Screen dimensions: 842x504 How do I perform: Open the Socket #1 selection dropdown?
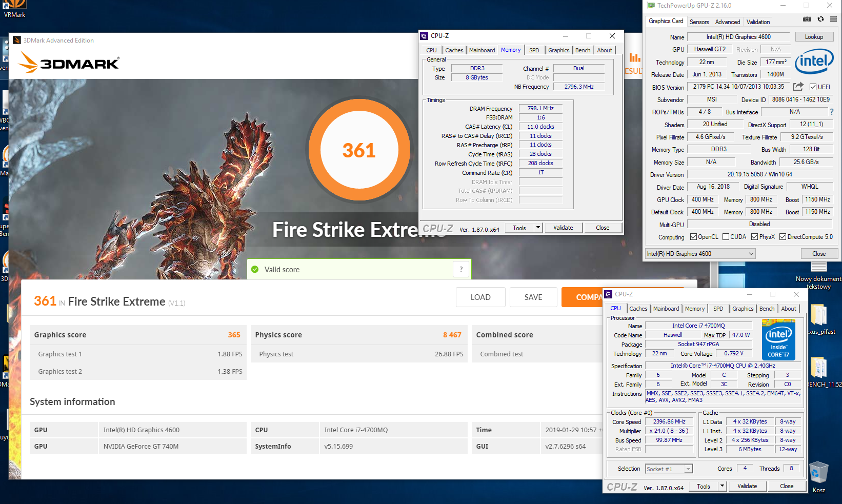click(x=669, y=469)
